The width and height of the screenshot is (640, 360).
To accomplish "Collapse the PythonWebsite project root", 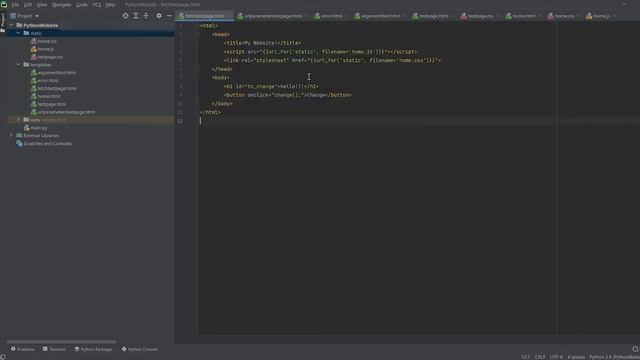I will [x=11, y=25].
